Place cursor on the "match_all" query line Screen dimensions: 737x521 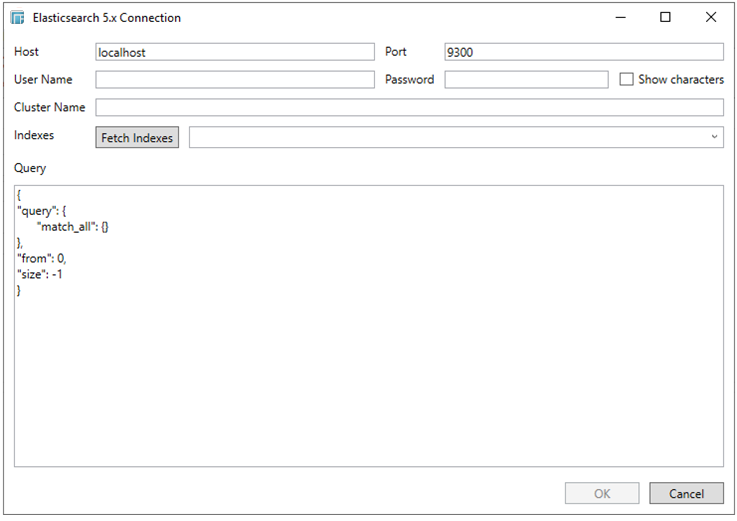click(73, 227)
